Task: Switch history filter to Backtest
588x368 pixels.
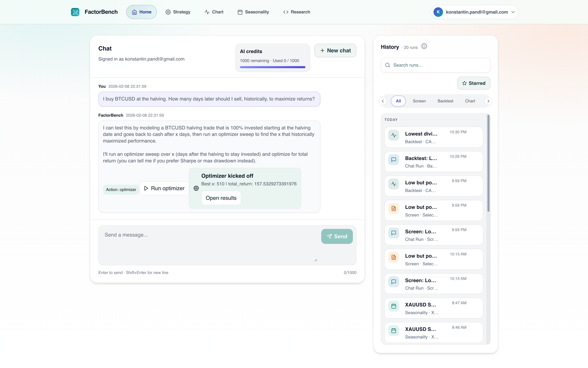Action: coord(445,101)
